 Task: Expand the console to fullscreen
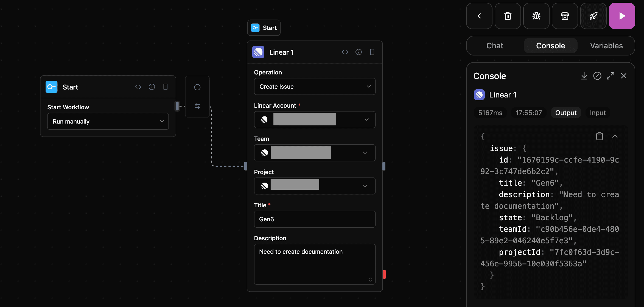pos(611,76)
